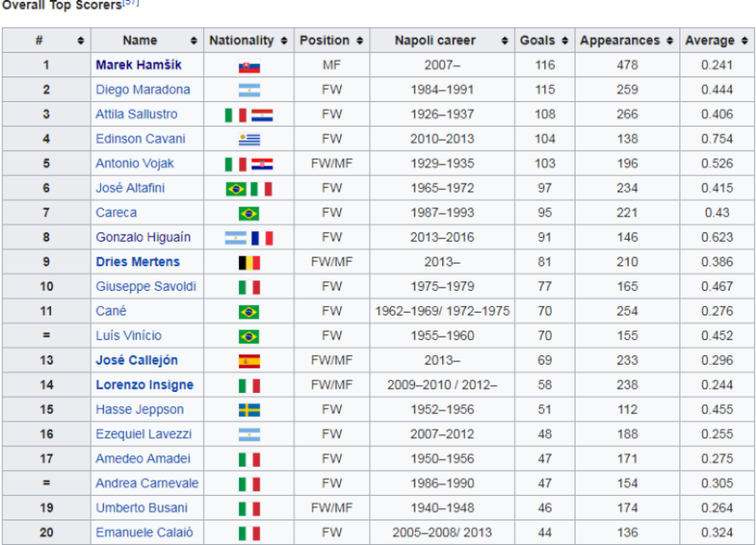
Task: Open Lorenzo Insigne's player page
Action: 144,385
